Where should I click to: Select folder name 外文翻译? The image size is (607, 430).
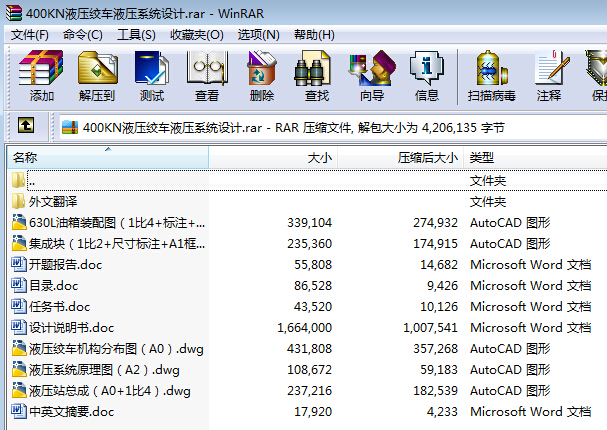[x=53, y=202]
